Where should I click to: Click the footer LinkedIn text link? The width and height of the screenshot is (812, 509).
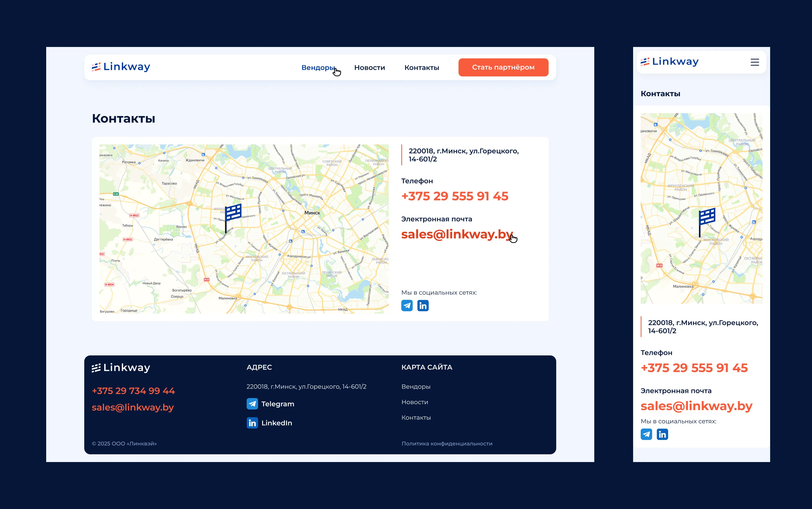point(277,423)
